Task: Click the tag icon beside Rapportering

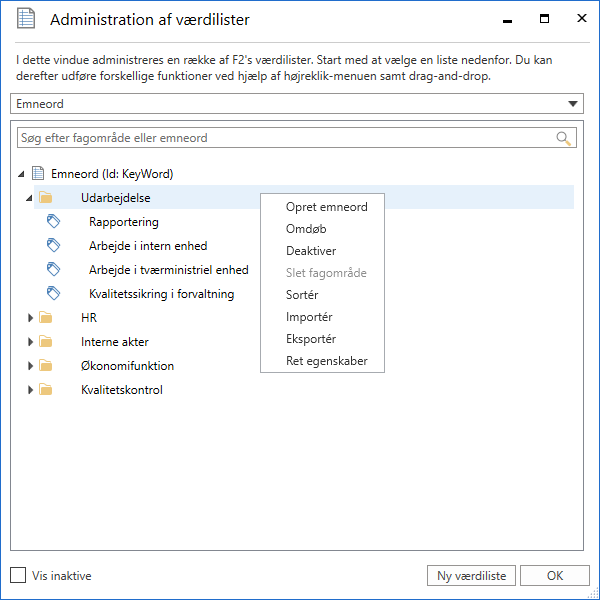Action: click(54, 222)
